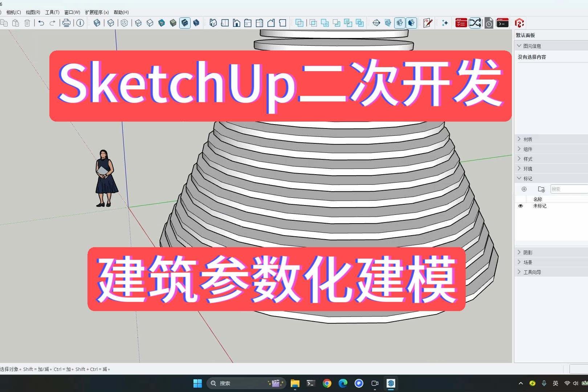588x392 pixels.
Task: Switch to the Top view icon
Action: click(x=225, y=23)
